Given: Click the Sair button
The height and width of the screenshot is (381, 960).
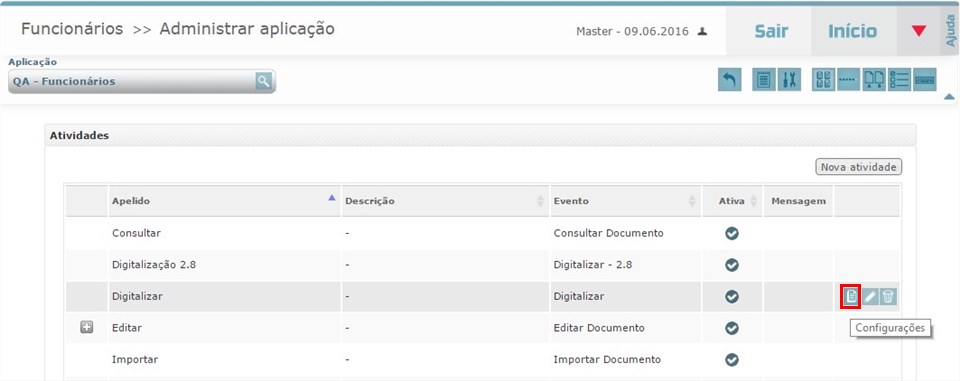Looking at the screenshot, I should coord(771,31).
